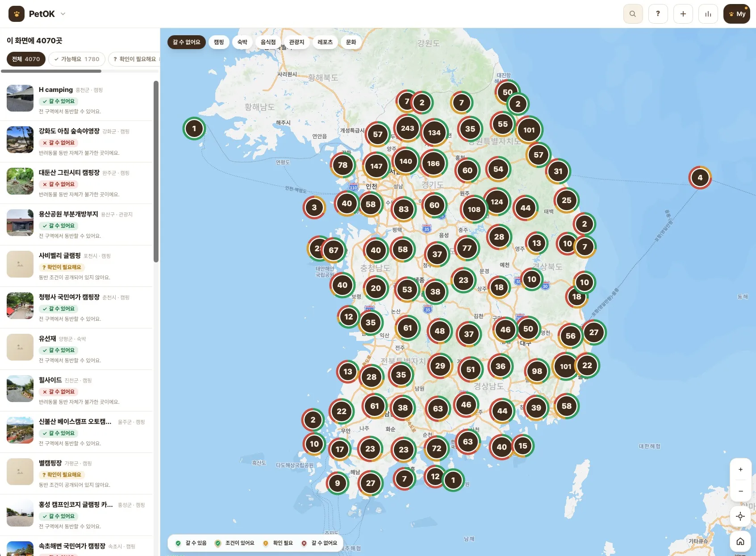Toggle the 숙박 category chip
Image resolution: width=756 pixels, height=556 pixels.
(242, 42)
